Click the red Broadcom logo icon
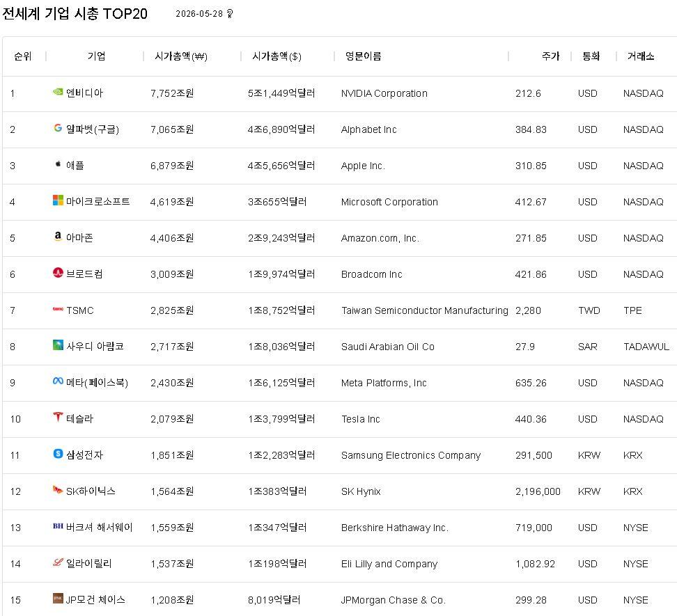 [58, 272]
